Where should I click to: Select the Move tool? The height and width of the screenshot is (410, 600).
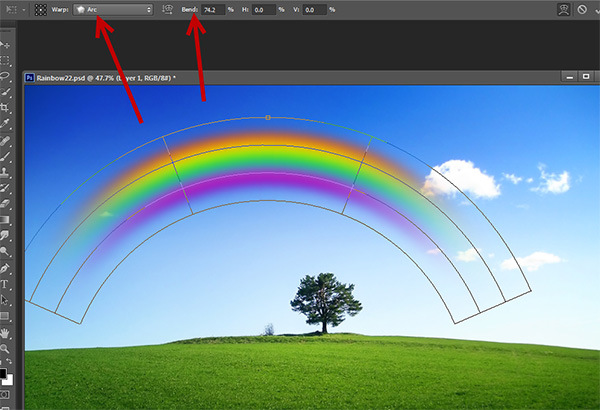point(7,45)
